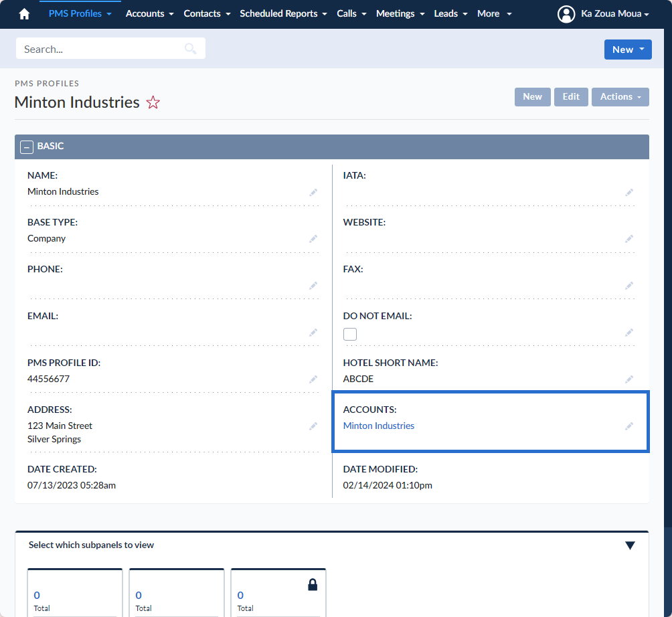Open the Accounts module

click(x=145, y=13)
